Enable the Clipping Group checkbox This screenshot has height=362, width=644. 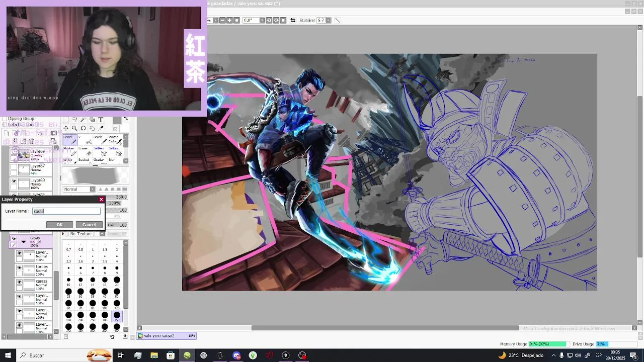(x=5, y=119)
